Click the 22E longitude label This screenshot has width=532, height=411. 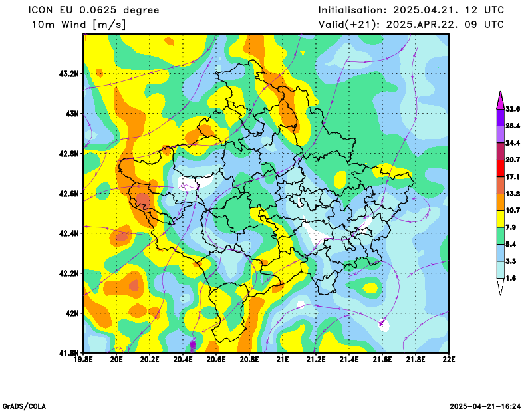[449, 359]
